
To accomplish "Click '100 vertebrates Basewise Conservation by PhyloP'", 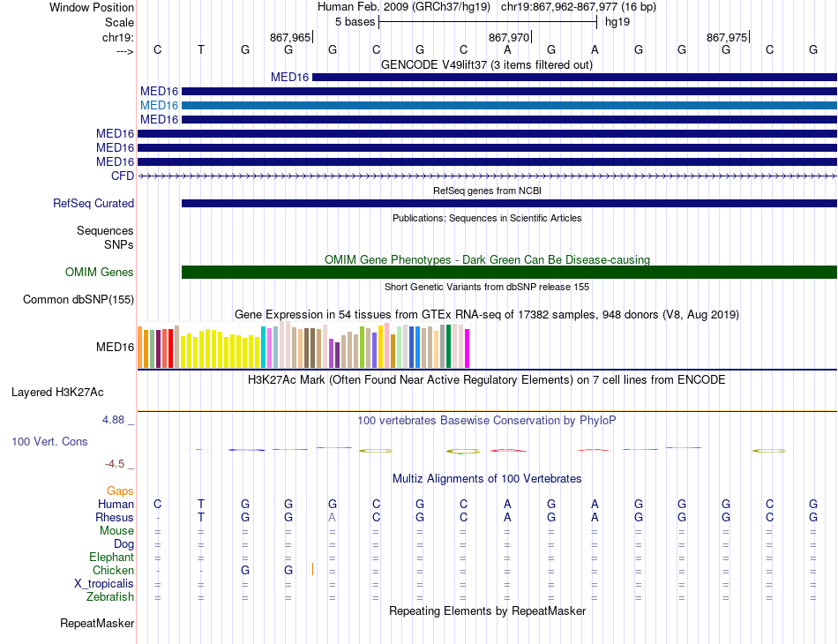I will point(487,421).
